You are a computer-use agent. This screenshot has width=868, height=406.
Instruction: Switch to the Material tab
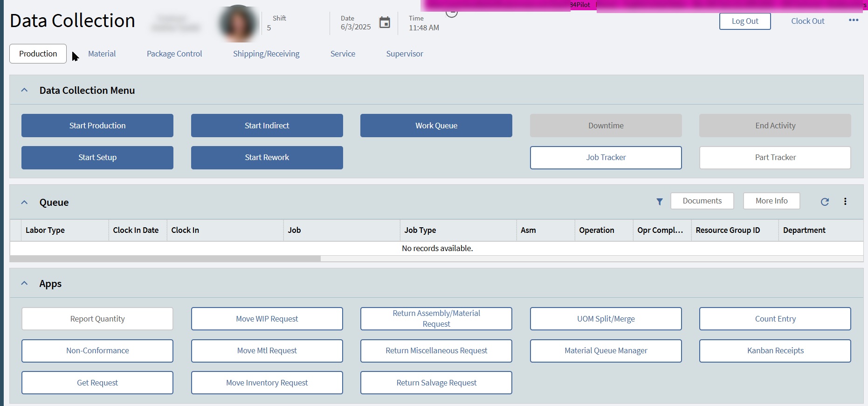click(102, 54)
